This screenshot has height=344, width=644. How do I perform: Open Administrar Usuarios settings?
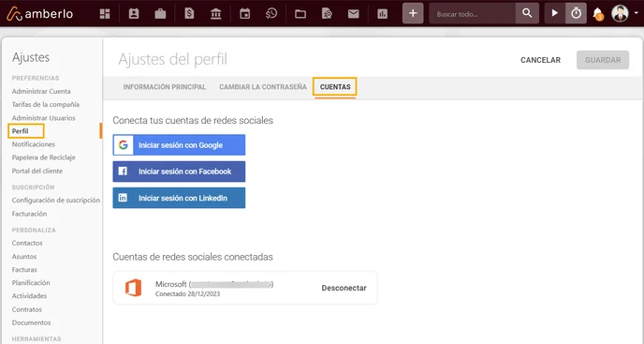[x=44, y=118]
